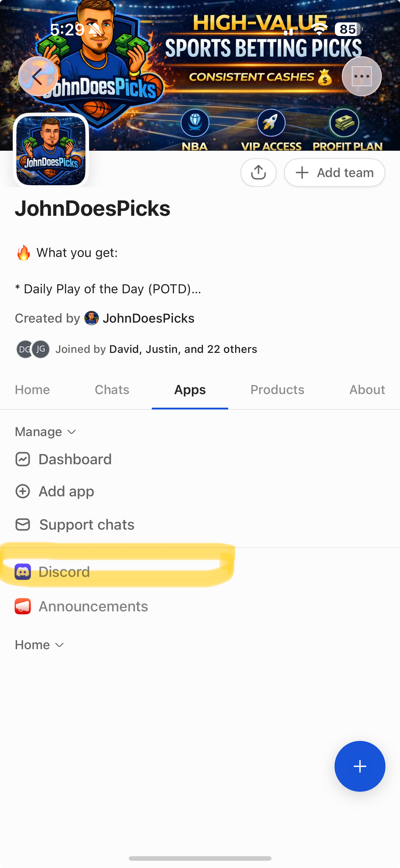Tap the back arrow button

(x=38, y=77)
